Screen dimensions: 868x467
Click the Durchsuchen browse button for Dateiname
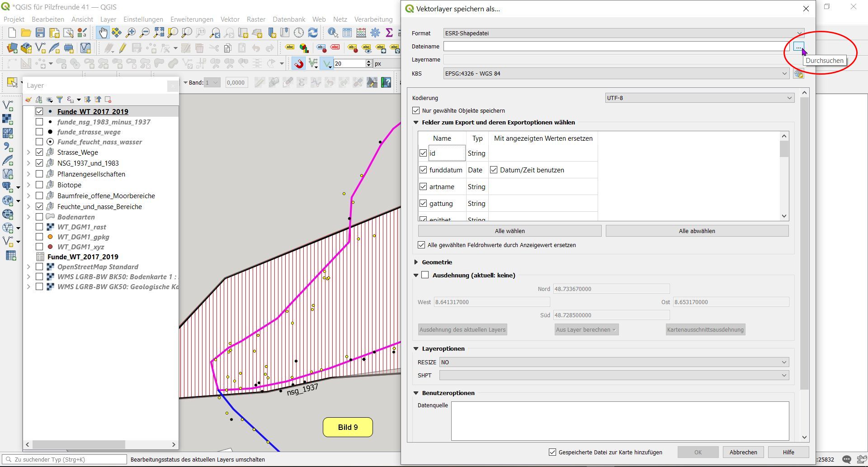tap(798, 47)
